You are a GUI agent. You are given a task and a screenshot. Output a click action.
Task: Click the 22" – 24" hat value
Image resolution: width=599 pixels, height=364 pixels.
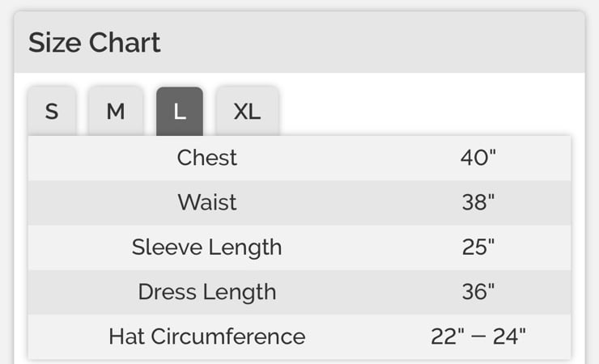pyautogui.click(x=478, y=336)
